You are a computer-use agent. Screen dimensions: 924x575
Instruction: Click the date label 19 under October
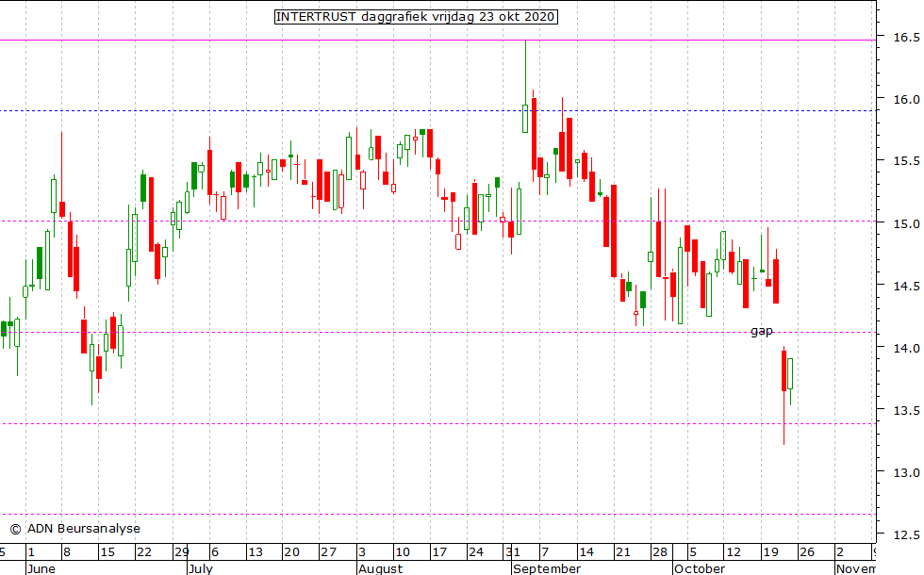tap(770, 552)
